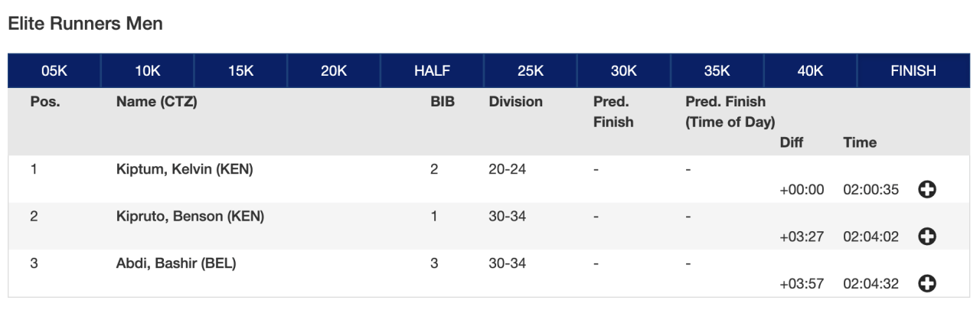The width and height of the screenshot is (980, 310).
Task: Open the 30K split tab
Action: (x=623, y=71)
